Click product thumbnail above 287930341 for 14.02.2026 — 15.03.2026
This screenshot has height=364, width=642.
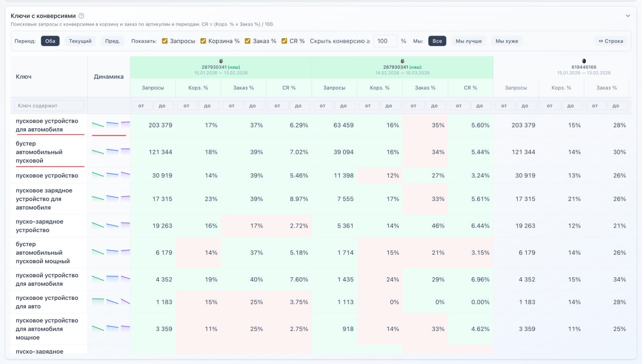(402, 61)
